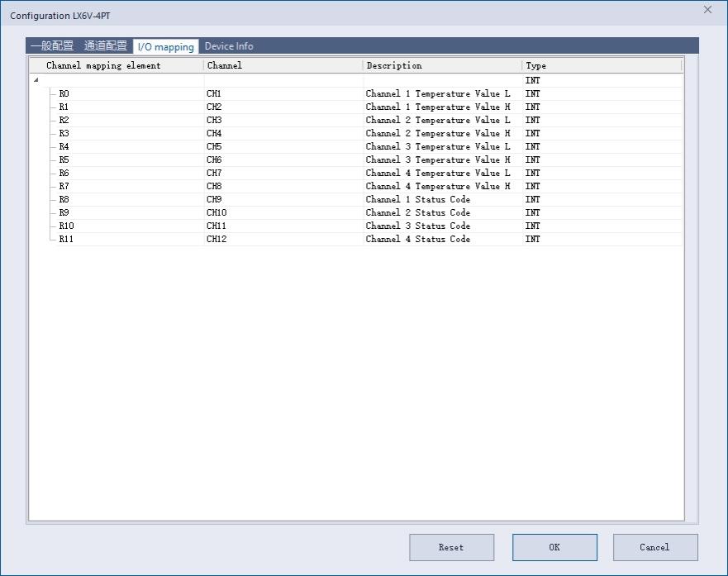Viewport: 728px width, 576px height.
Task: Open the 通道配置 tab
Action: (106, 46)
